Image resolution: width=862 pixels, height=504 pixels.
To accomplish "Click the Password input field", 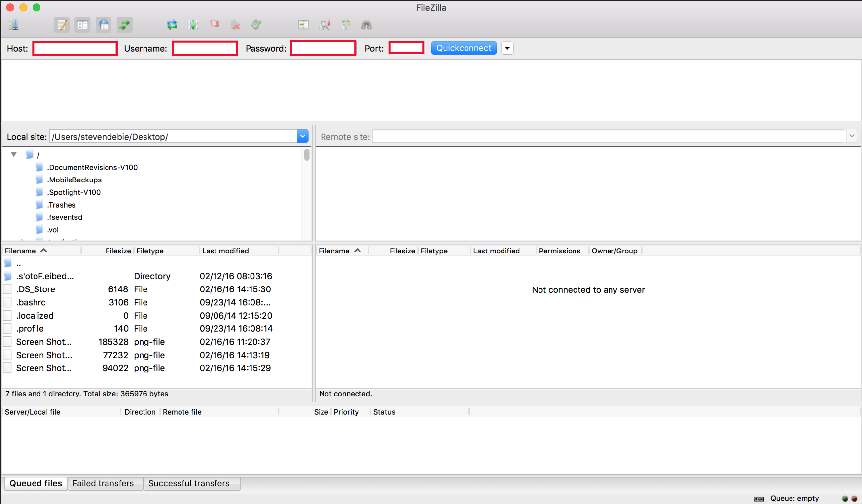I will point(323,48).
